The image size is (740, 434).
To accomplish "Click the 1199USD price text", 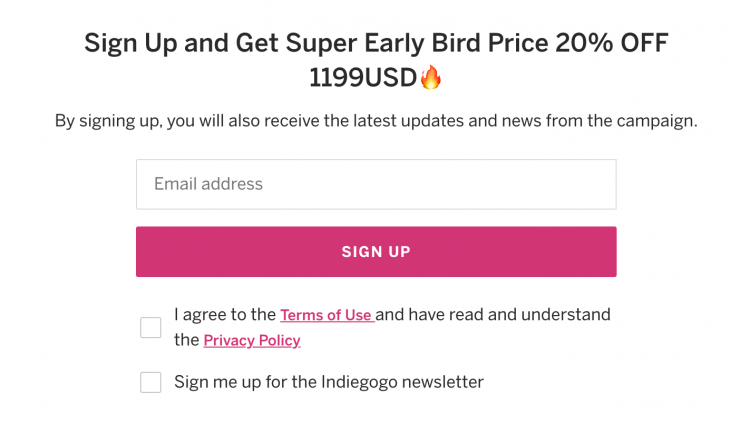I will (364, 77).
